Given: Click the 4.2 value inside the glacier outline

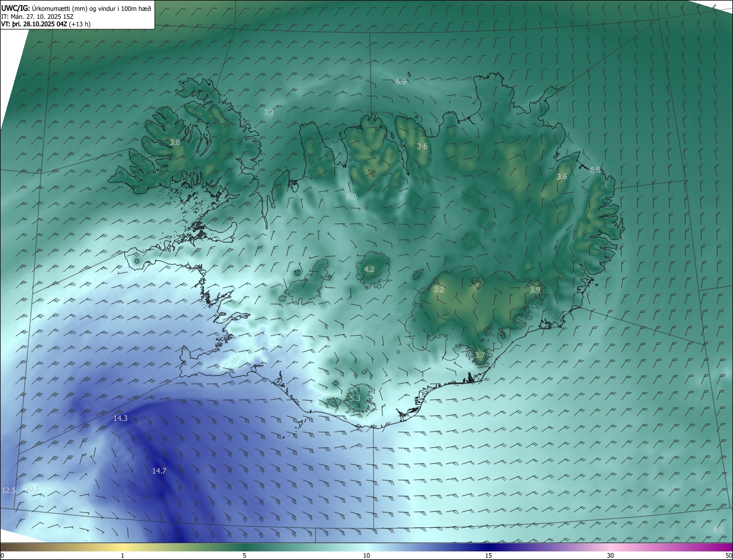Looking at the screenshot, I should (x=369, y=270).
